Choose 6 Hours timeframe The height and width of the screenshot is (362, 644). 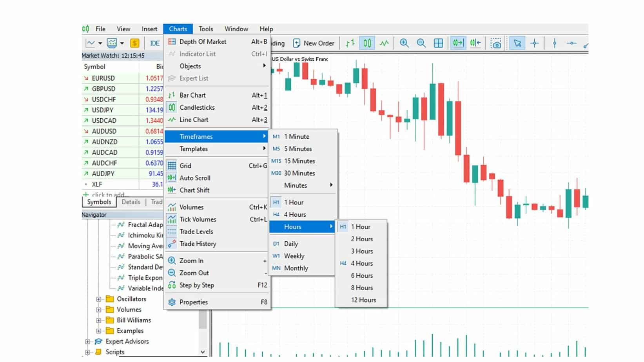tap(361, 275)
